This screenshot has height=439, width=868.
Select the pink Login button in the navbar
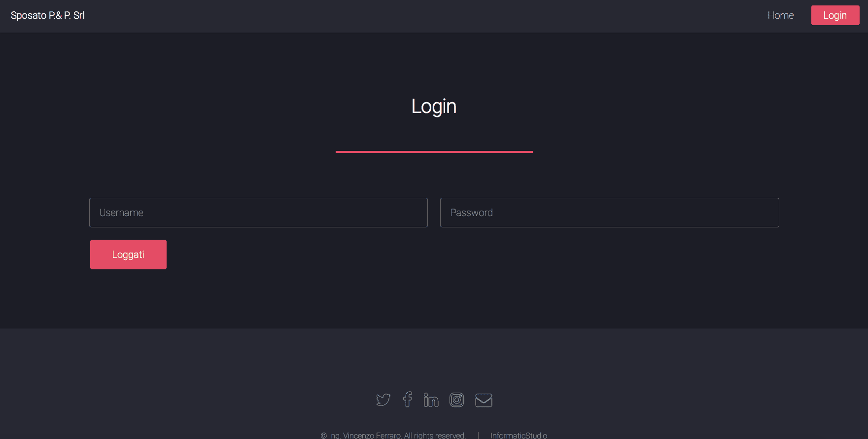pos(835,15)
